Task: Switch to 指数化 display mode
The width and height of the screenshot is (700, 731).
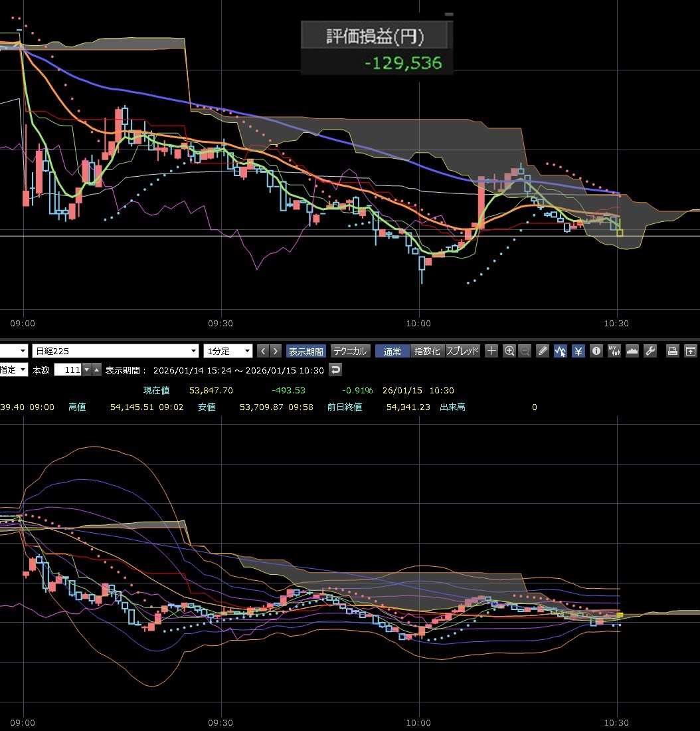Action: coord(426,351)
